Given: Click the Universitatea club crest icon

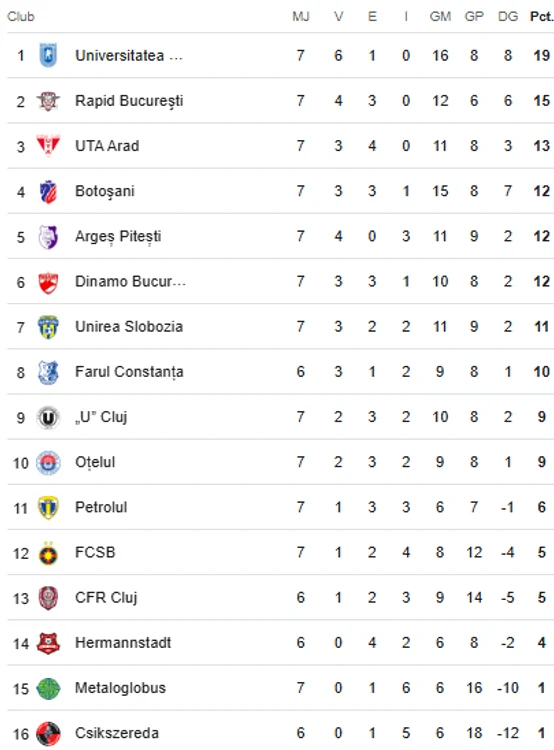Looking at the screenshot, I should (x=48, y=55).
